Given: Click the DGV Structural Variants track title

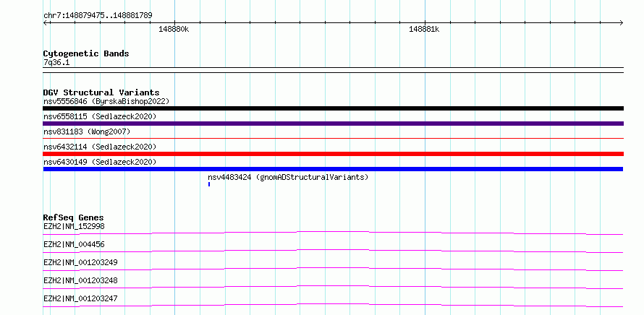Looking at the screenshot, I should coord(101,92).
